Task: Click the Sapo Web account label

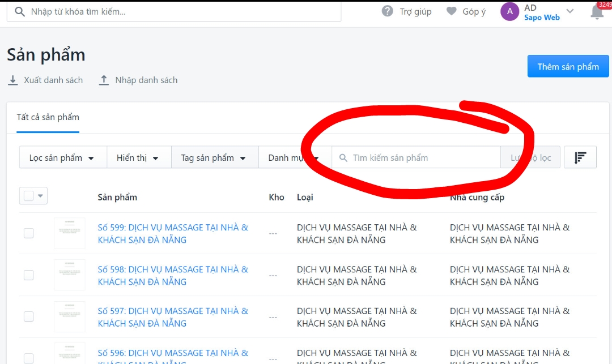Action: 542,18
